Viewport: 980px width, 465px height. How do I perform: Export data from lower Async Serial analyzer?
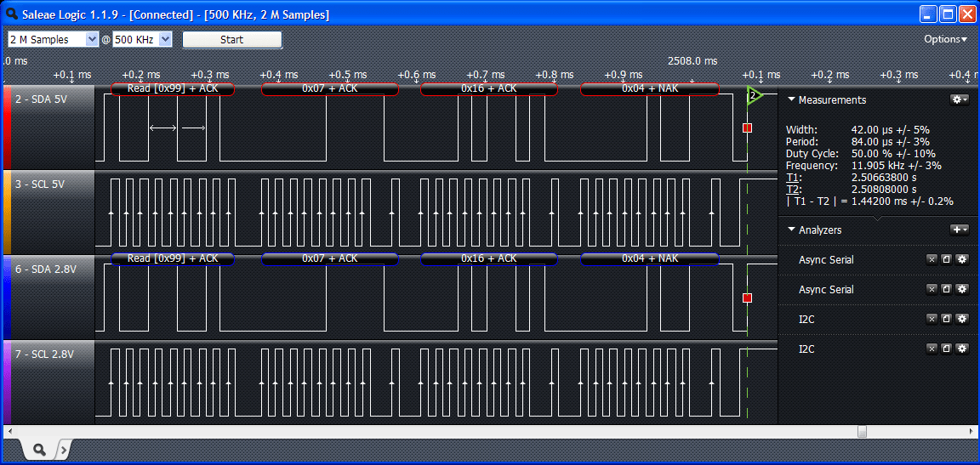pos(946,289)
